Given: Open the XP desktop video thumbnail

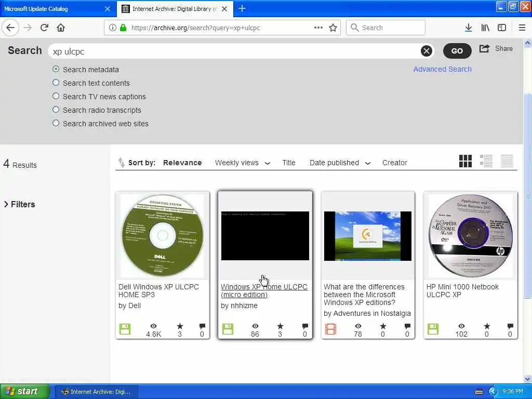Looking at the screenshot, I should [x=367, y=236].
